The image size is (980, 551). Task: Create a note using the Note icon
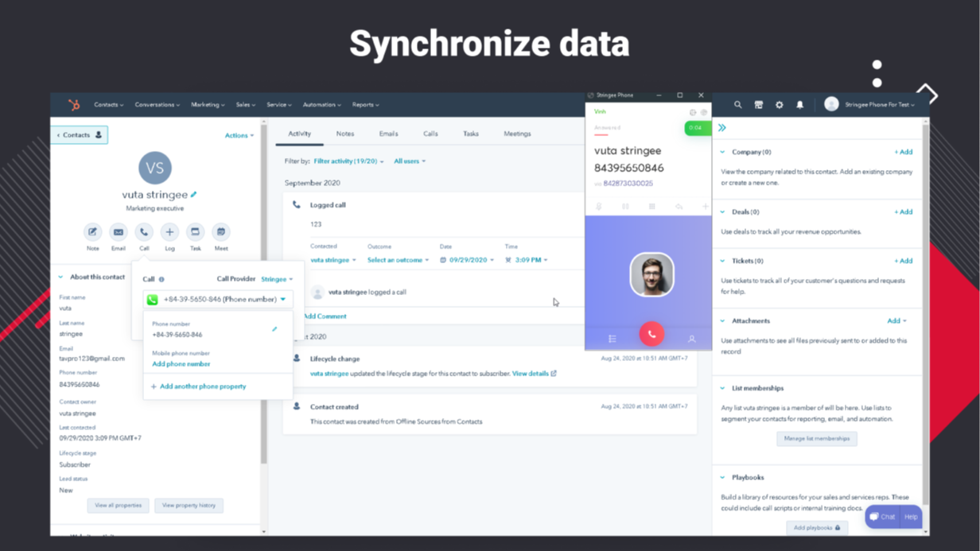click(92, 233)
